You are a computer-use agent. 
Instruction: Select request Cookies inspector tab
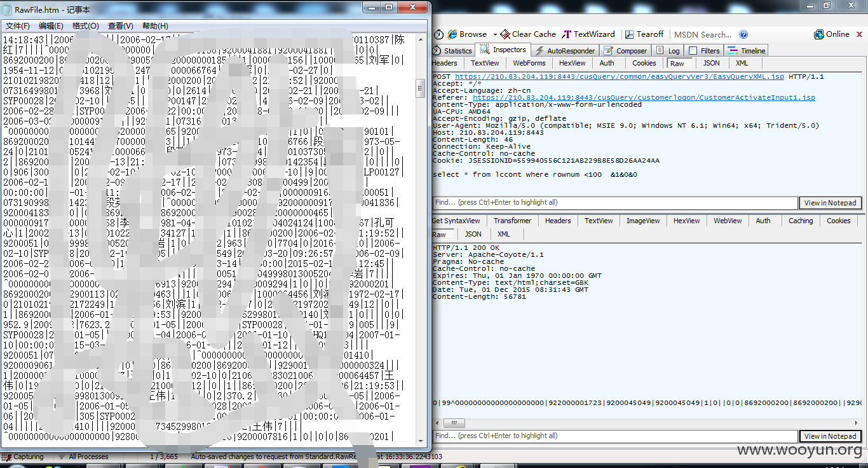(644, 63)
